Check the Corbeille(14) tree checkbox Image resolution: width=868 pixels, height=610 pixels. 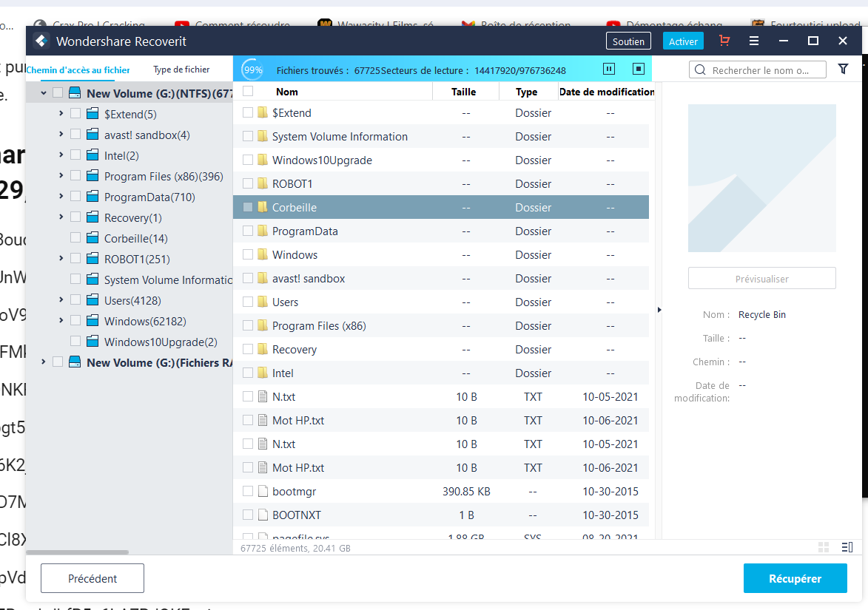click(75, 237)
